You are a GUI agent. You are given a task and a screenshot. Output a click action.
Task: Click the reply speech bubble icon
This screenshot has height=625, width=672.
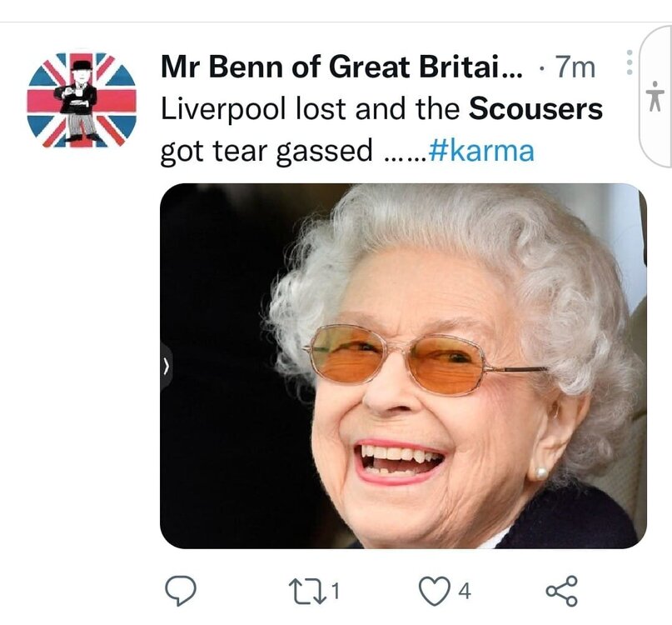(181, 591)
